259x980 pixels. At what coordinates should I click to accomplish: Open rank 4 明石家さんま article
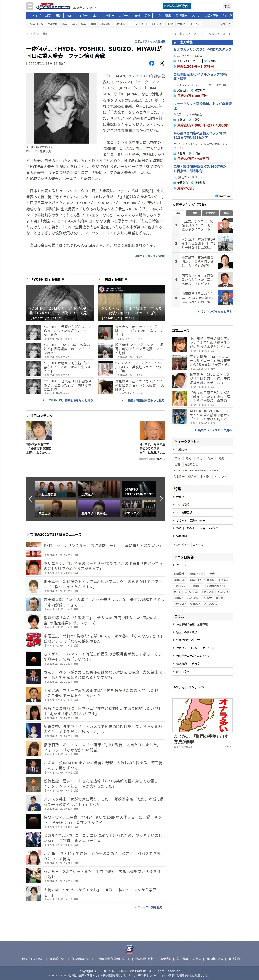point(202,280)
